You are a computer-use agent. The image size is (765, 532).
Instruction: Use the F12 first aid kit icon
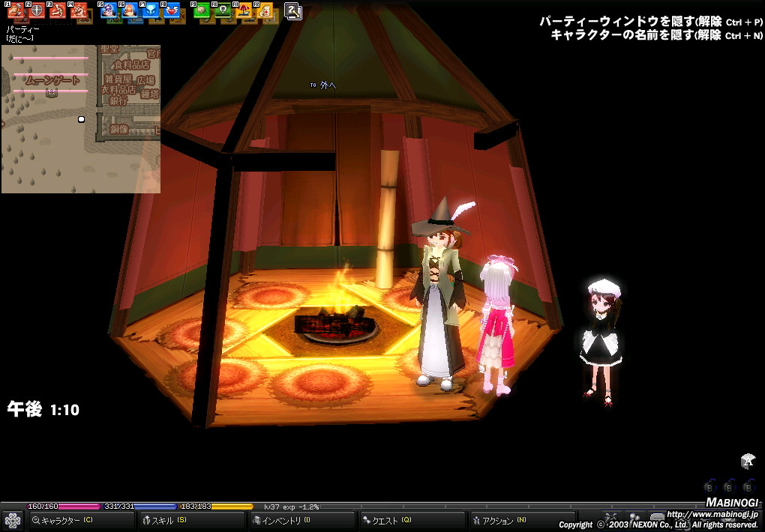[265, 10]
